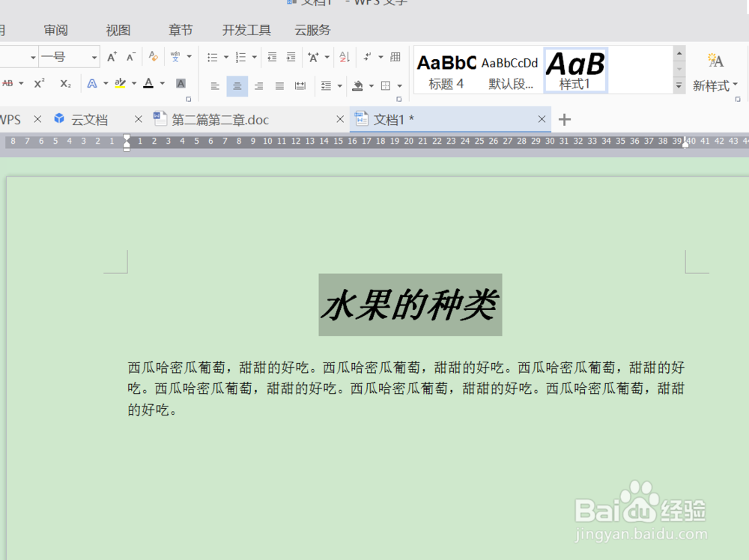This screenshot has width=749, height=560.
Task: Toggle justify alignment for text
Action: [278, 85]
